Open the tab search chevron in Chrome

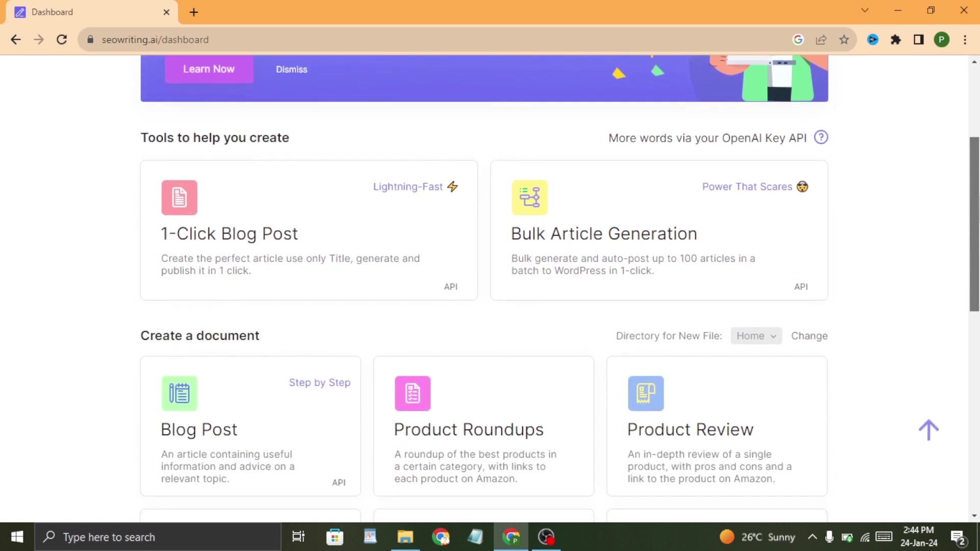pyautogui.click(x=865, y=10)
